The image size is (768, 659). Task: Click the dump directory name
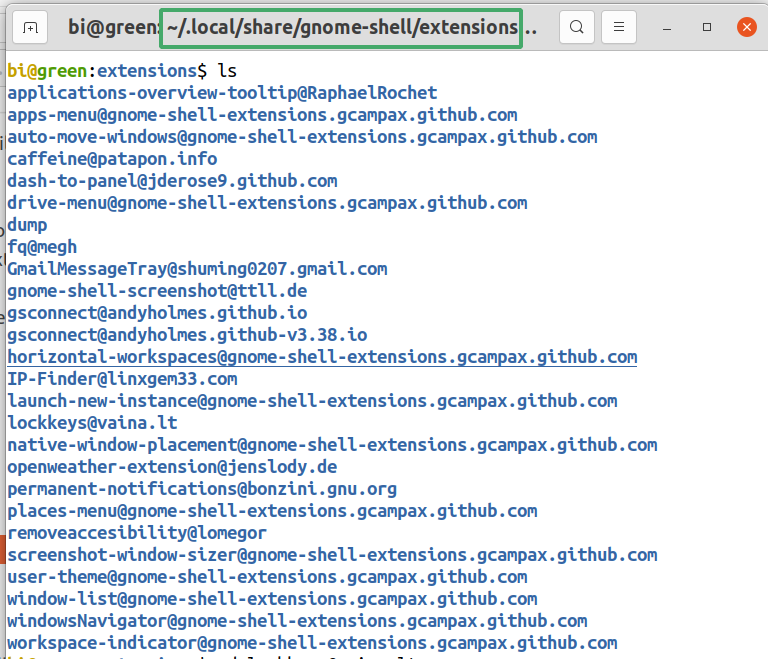(27, 225)
